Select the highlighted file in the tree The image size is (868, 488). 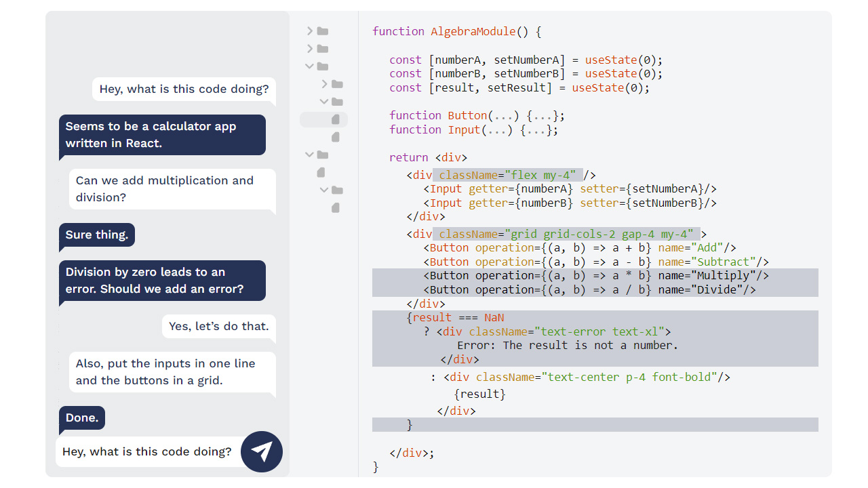point(336,120)
